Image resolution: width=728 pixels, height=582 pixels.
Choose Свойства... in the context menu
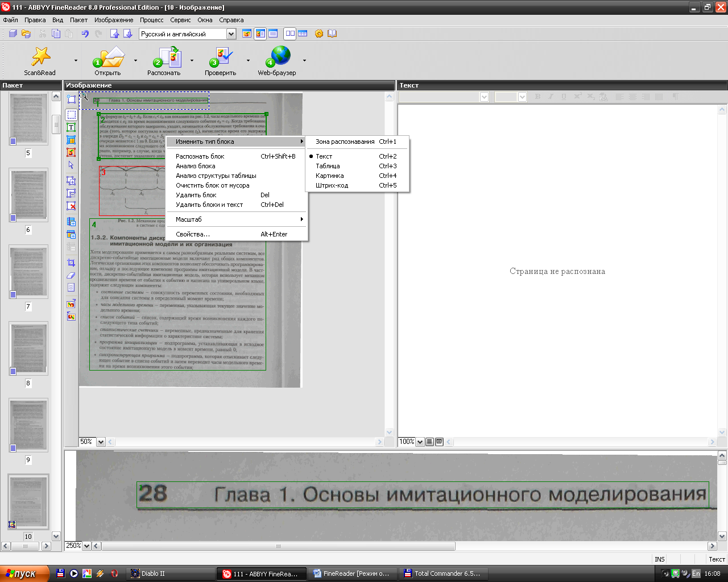pyautogui.click(x=237, y=234)
